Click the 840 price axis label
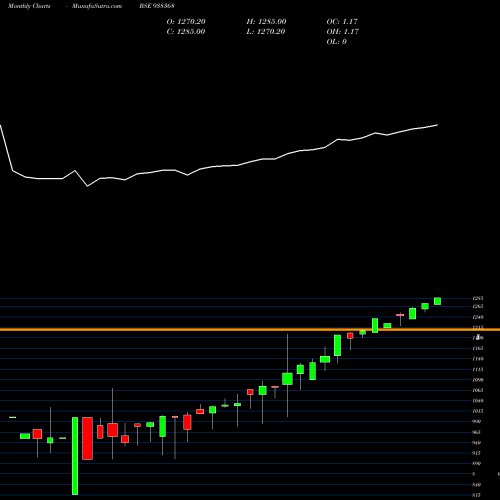The height and width of the screenshot is (500, 500). pyautogui.click(x=477, y=485)
